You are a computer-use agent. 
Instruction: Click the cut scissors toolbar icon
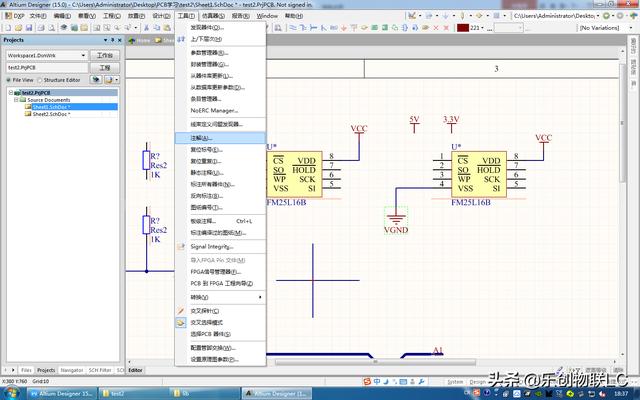point(146,28)
